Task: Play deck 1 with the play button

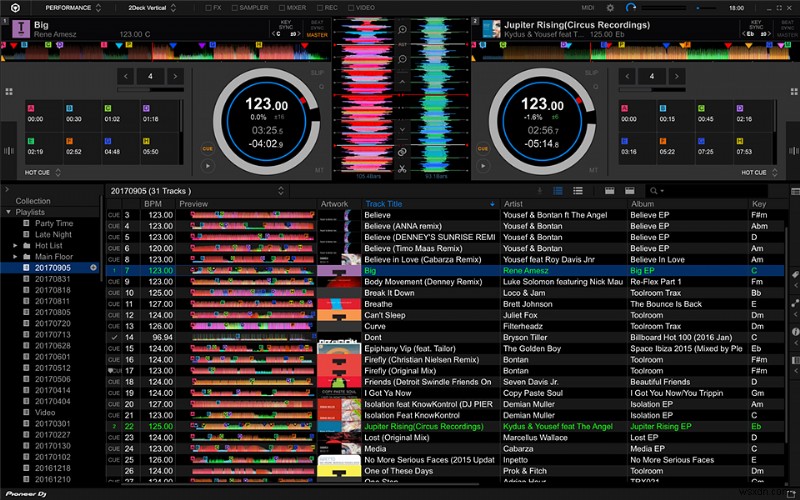Action: coord(207,166)
